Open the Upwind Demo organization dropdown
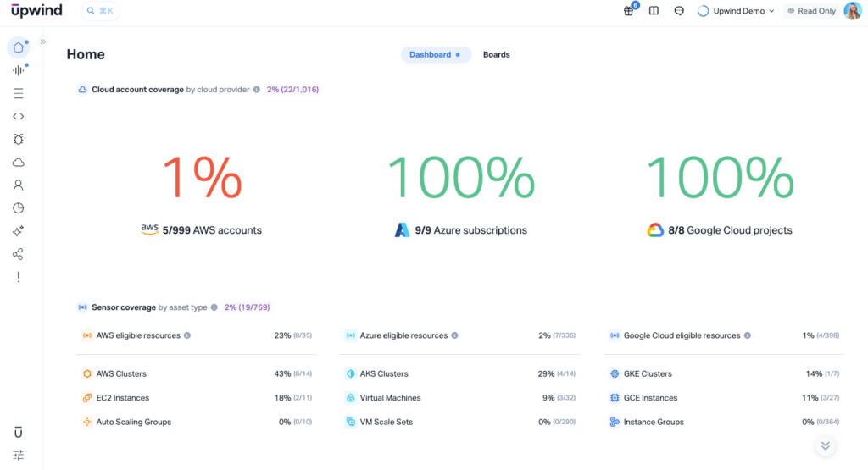The image size is (868, 470). (736, 11)
